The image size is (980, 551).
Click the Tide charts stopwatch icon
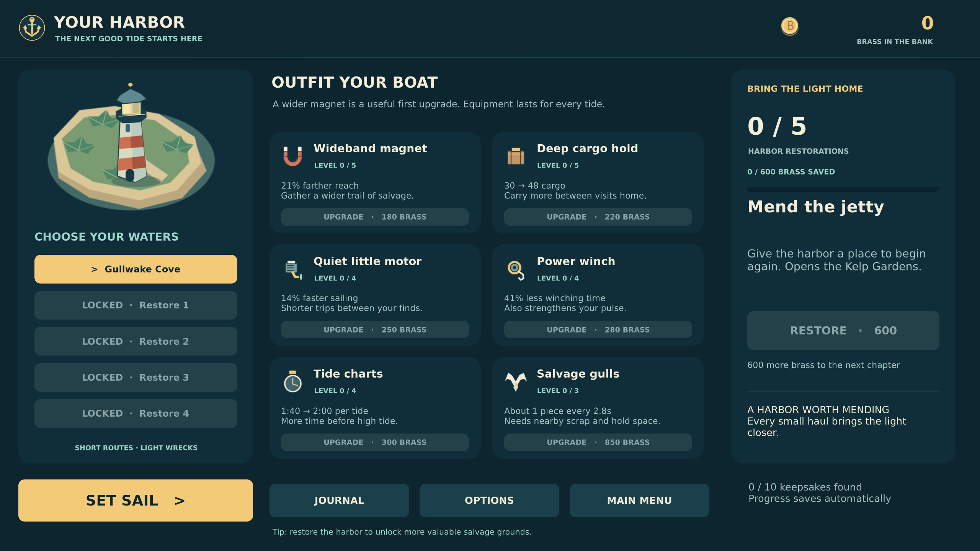pyautogui.click(x=293, y=381)
